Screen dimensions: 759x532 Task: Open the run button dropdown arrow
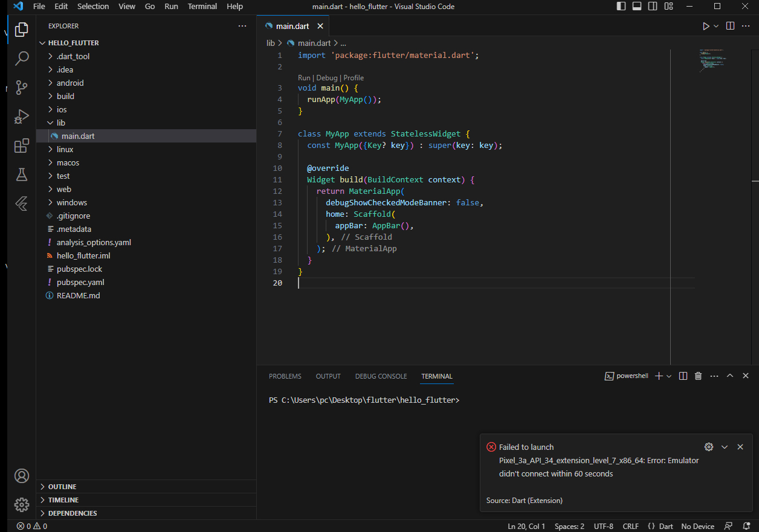716,26
